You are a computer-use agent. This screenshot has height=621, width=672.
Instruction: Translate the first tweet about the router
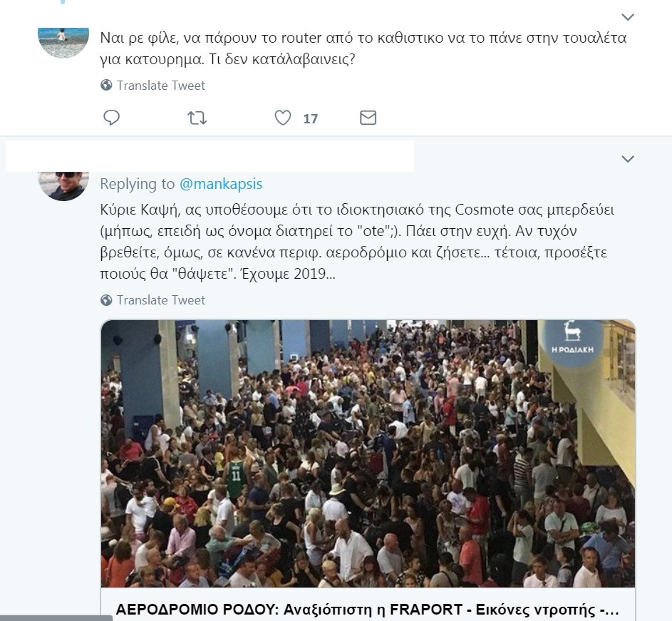click(x=161, y=86)
